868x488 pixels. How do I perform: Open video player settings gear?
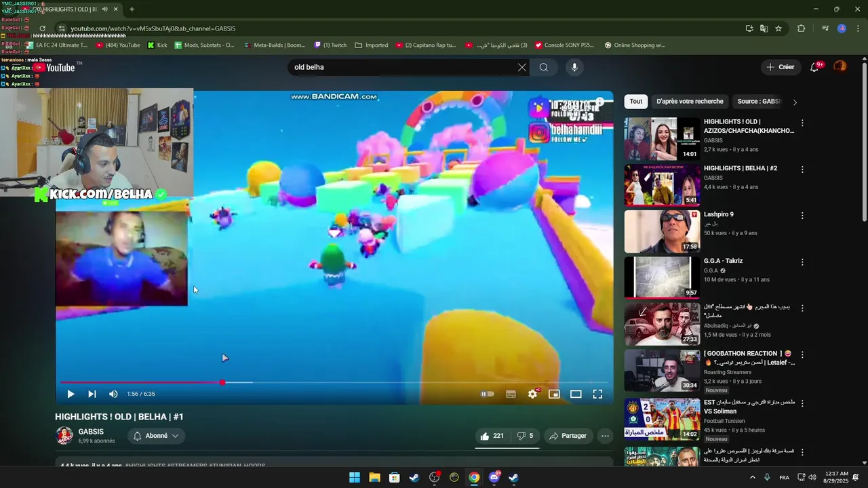tap(532, 394)
